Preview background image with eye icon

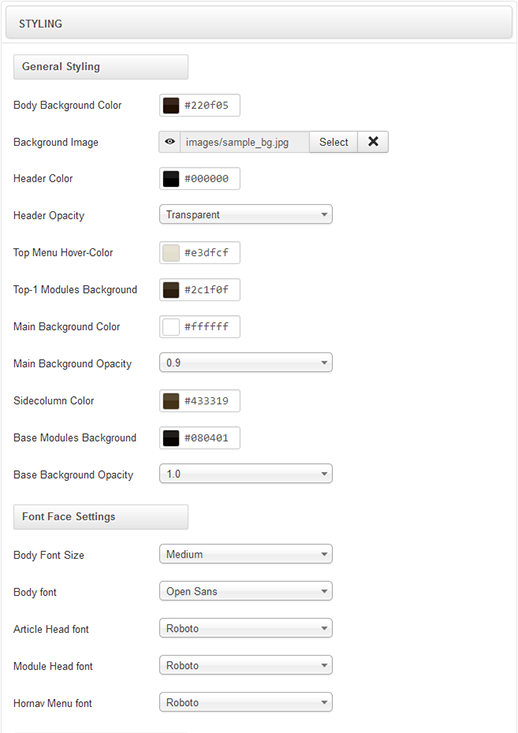point(170,142)
